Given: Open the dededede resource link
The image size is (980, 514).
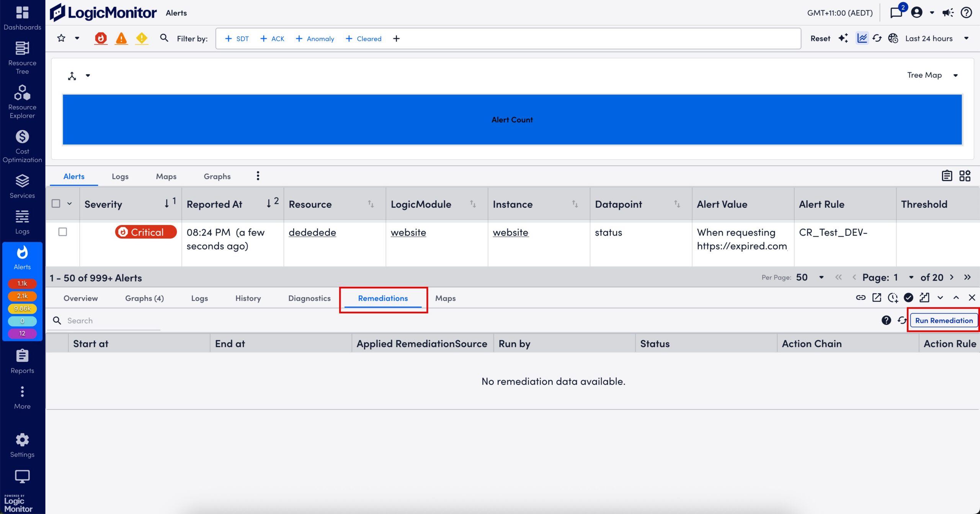Looking at the screenshot, I should (312, 232).
